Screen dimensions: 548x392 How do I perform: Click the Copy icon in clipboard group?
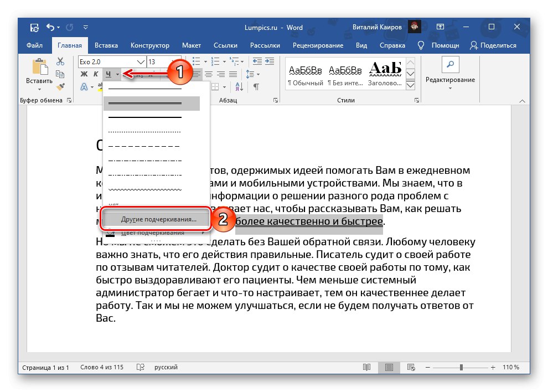(x=61, y=73)
